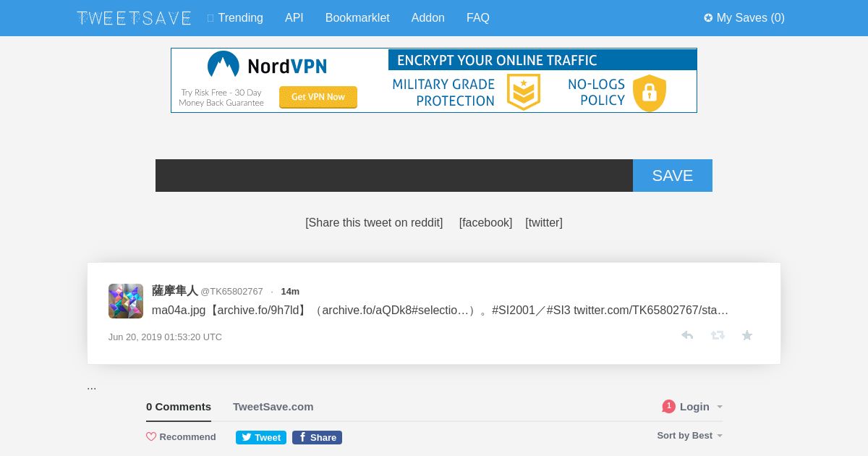Open the archive.fo/9h7ld link

coord(258,311)
